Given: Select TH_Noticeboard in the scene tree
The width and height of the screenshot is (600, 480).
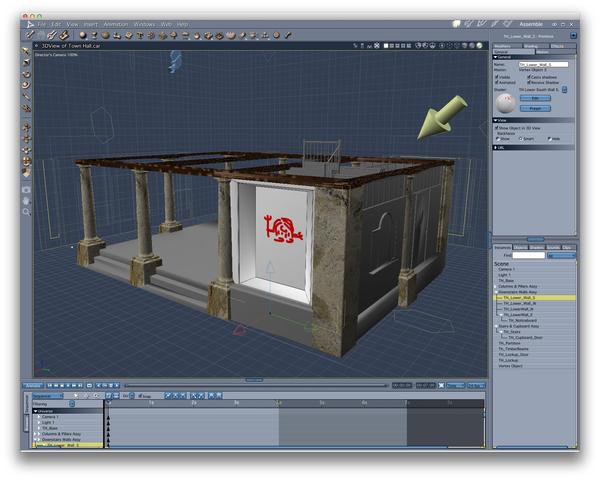Looking at the screenshot, I should coord(522,321).
